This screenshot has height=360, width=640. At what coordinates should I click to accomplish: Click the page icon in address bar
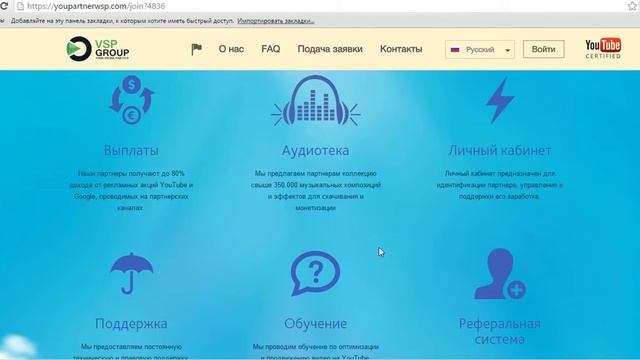(20, 6)
